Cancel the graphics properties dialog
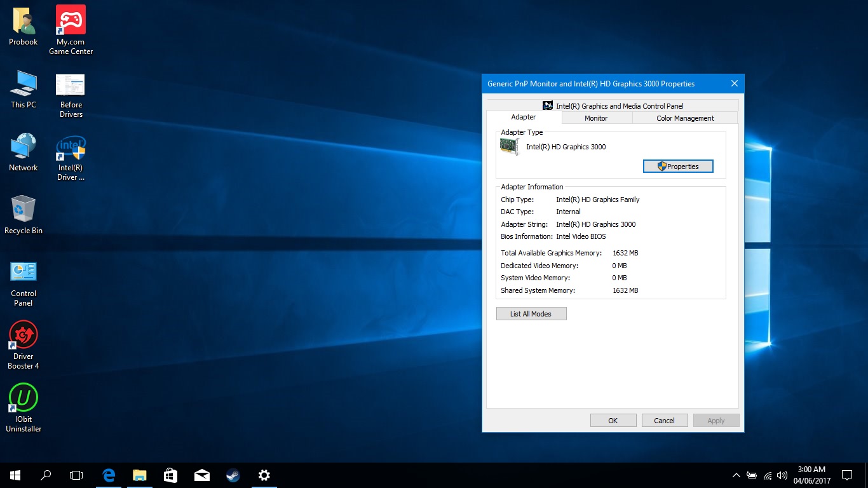 tap(665, 421)
